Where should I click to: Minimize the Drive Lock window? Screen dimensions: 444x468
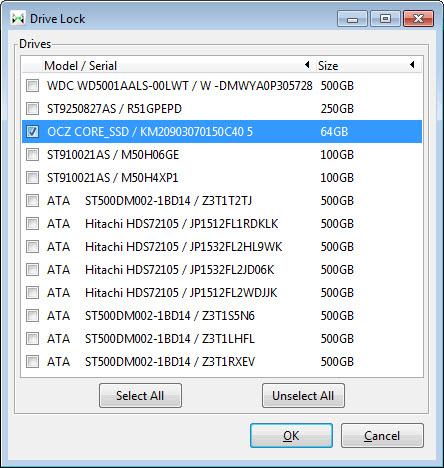point(352,18)
